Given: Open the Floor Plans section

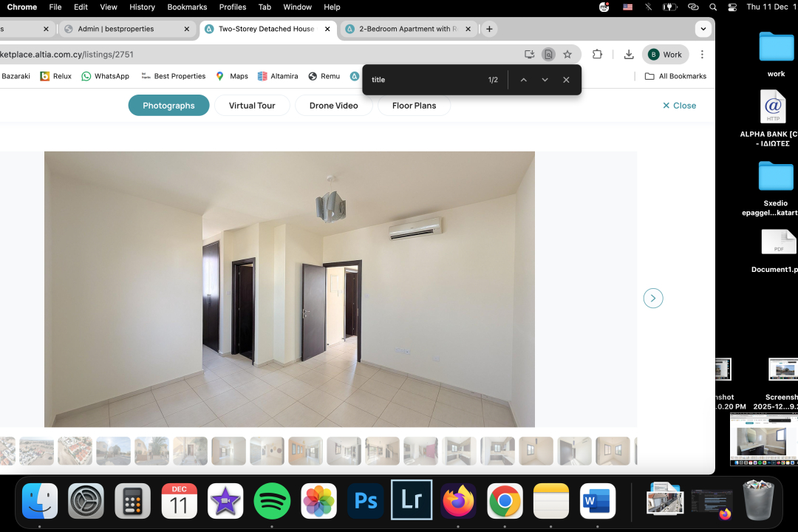Looking at the screenshot, I should tap(414, 105).
